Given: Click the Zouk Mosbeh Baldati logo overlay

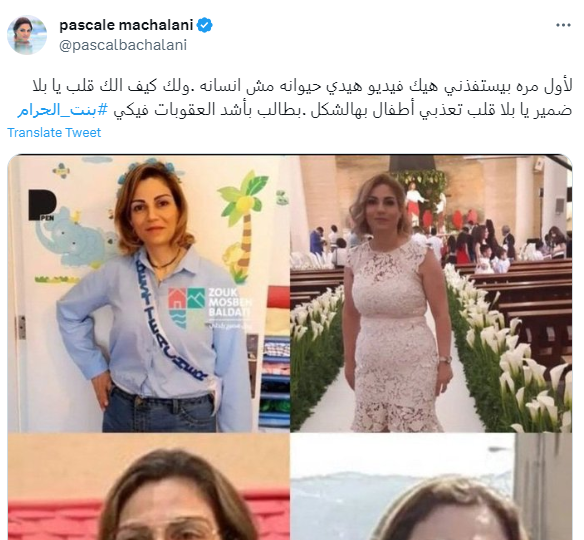Looking at the screenshot, I should click(x=210, y=308).
